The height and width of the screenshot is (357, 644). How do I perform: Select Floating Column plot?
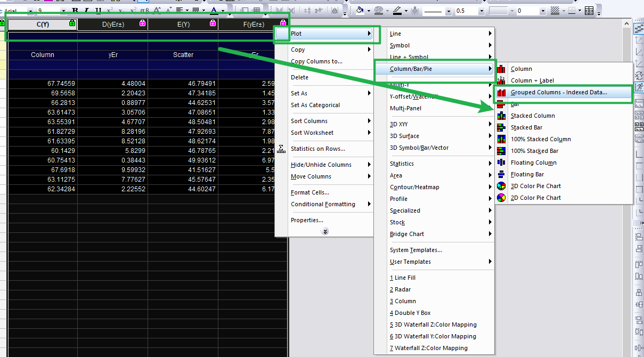tap(564, 163)
